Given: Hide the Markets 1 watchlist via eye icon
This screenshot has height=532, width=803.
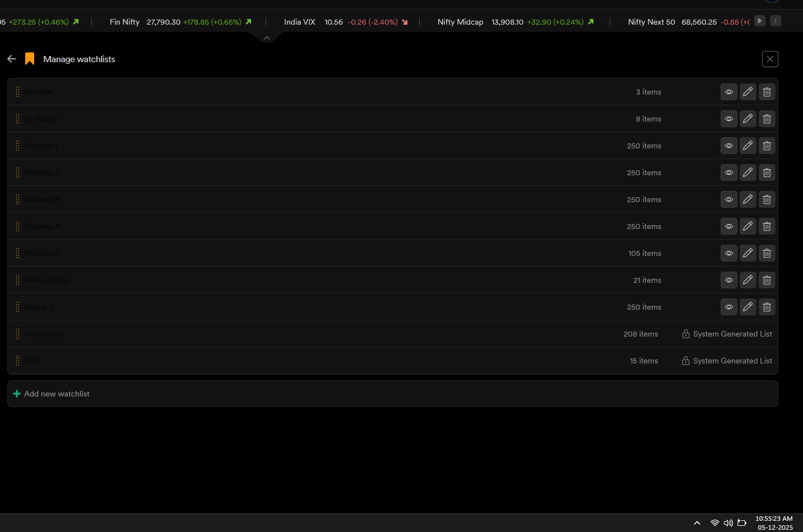Looking at the screenshot, I should 728,146.
